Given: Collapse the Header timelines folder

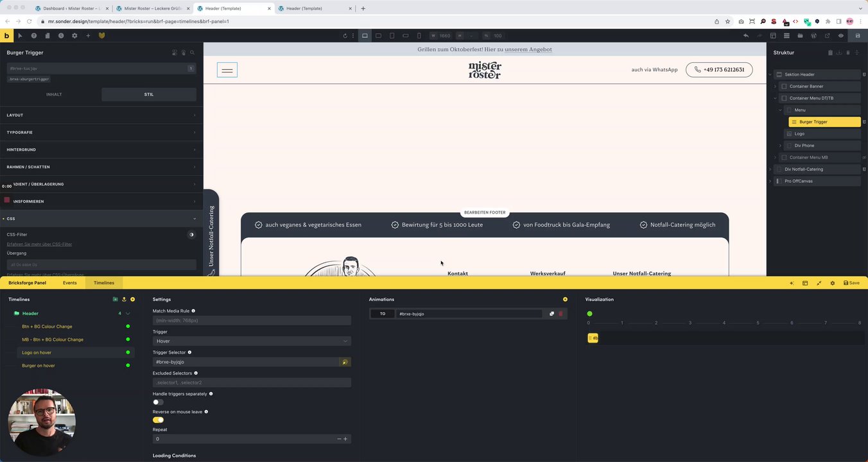Looking at the screenshot, I should point(128,314).
